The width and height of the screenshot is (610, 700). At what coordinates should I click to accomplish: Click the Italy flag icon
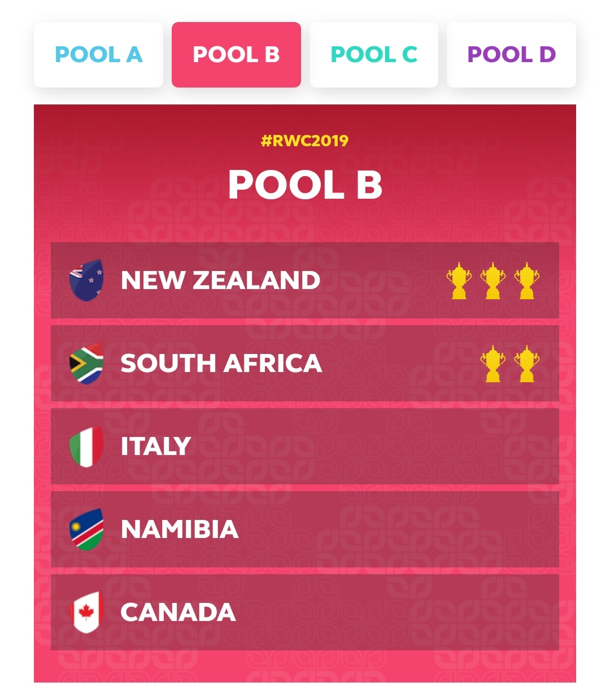[x=86, y=446]
